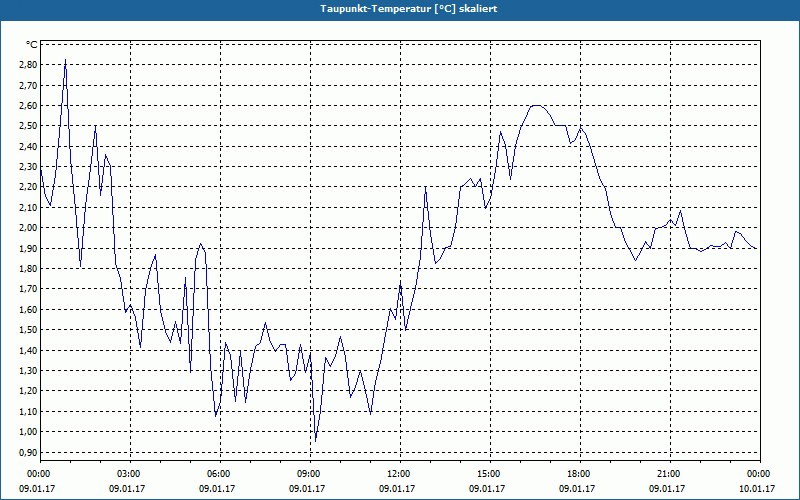Click the 15:00 time axis label

(x=490, y=474)
